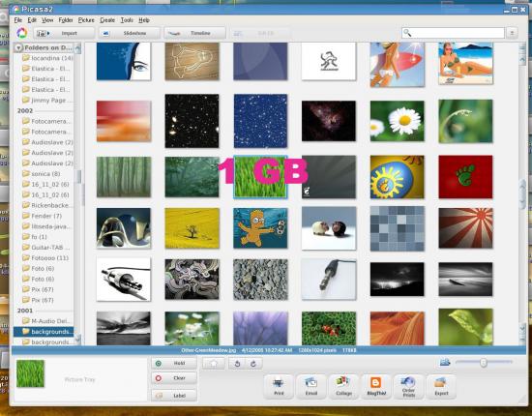
Task: Adjust the thumbnail zoom slider handle
Action: 484,363
